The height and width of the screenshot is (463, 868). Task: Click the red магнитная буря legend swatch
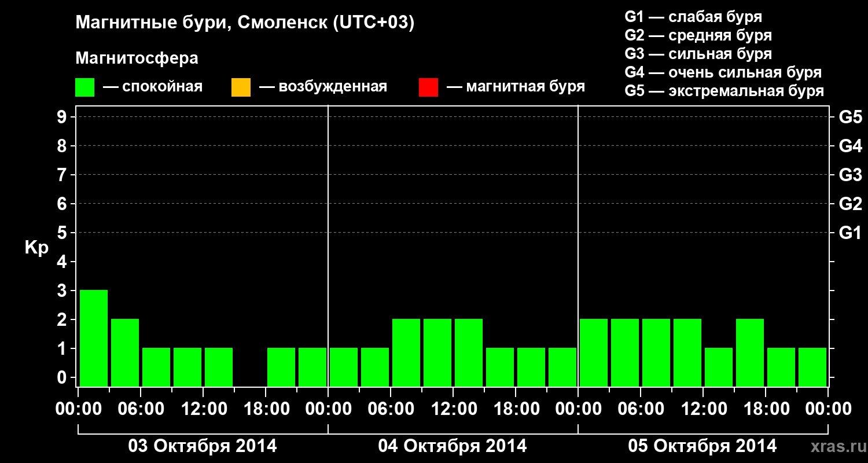428,87
